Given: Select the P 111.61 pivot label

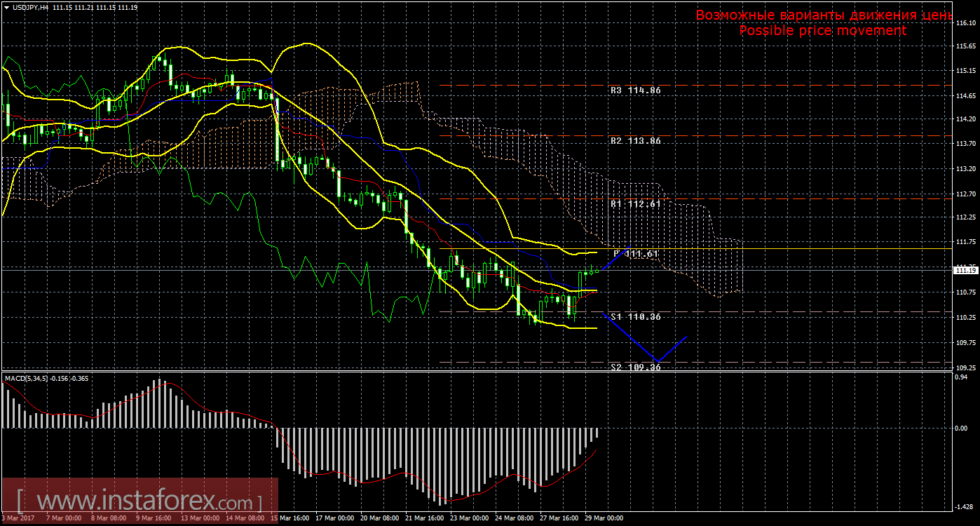Looking at the screenshot, I should click(637, 253).
